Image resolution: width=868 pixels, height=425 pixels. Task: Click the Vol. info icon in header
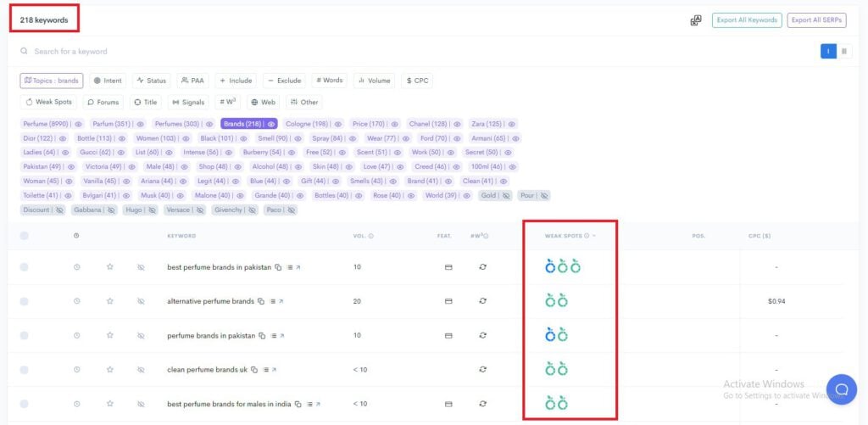(371, 236)
